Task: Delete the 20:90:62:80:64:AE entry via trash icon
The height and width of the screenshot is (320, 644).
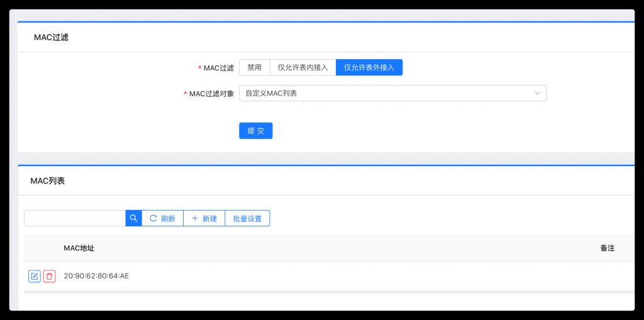Action: (49, 276)
